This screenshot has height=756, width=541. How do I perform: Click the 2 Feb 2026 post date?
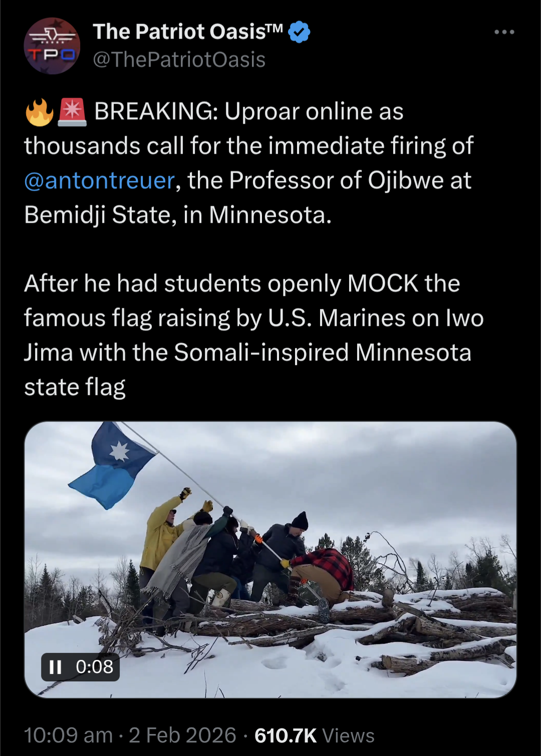tap(182, 735)
